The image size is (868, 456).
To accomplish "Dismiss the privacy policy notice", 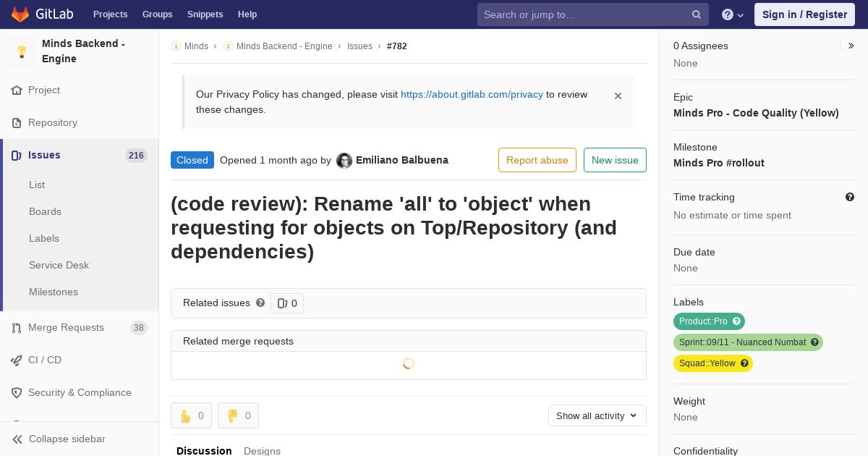I will pos(618,96).
